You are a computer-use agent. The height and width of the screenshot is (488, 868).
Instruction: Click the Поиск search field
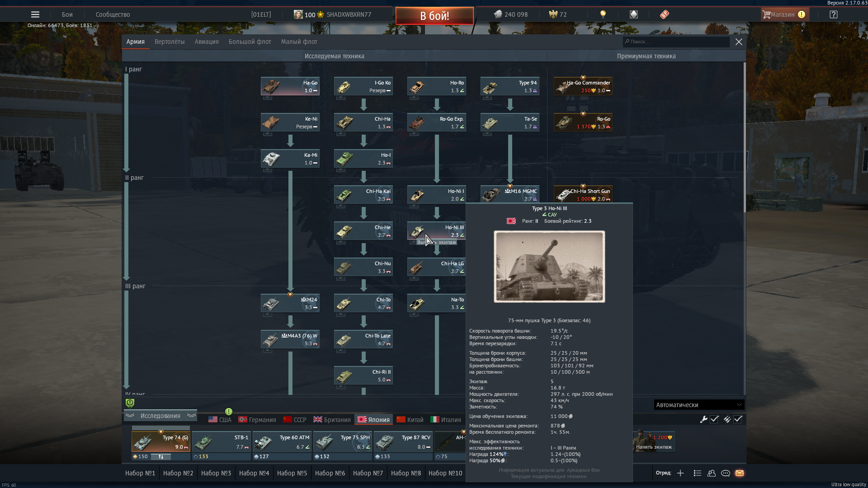coord(676,42)
